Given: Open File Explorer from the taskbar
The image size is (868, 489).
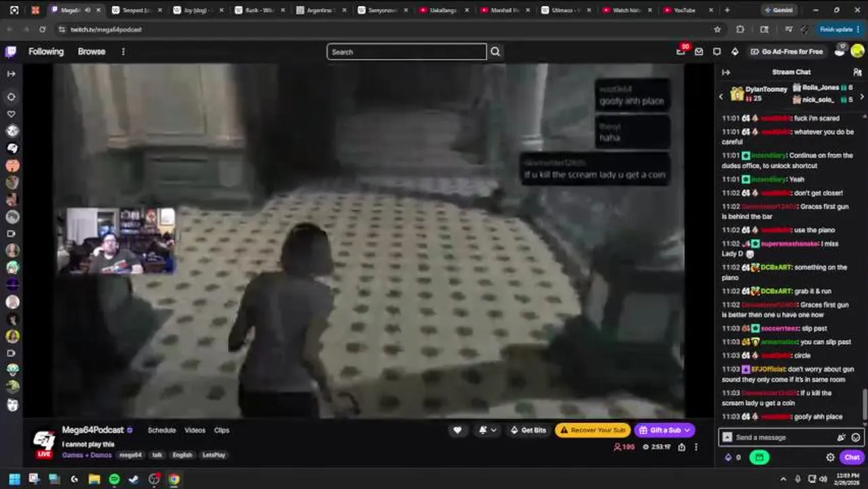Looking at the screenshot, I should 94,479.
